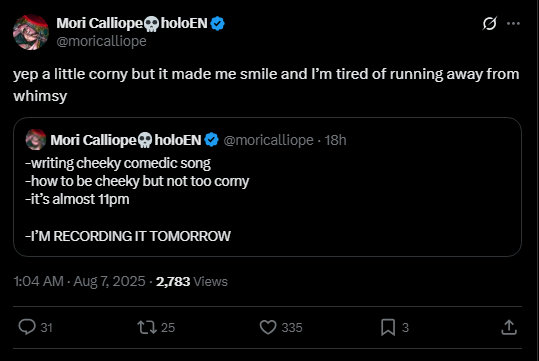
Task: Open the share upload icon
Action: 509,327
